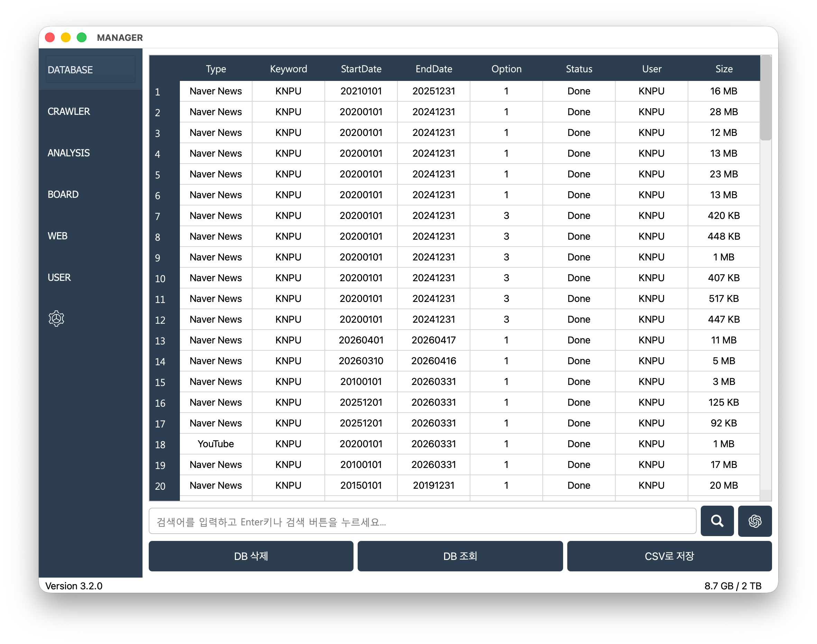The image size is (817, 644).
Task: Click the 3 MB size cell
Action: pos(724,381)
